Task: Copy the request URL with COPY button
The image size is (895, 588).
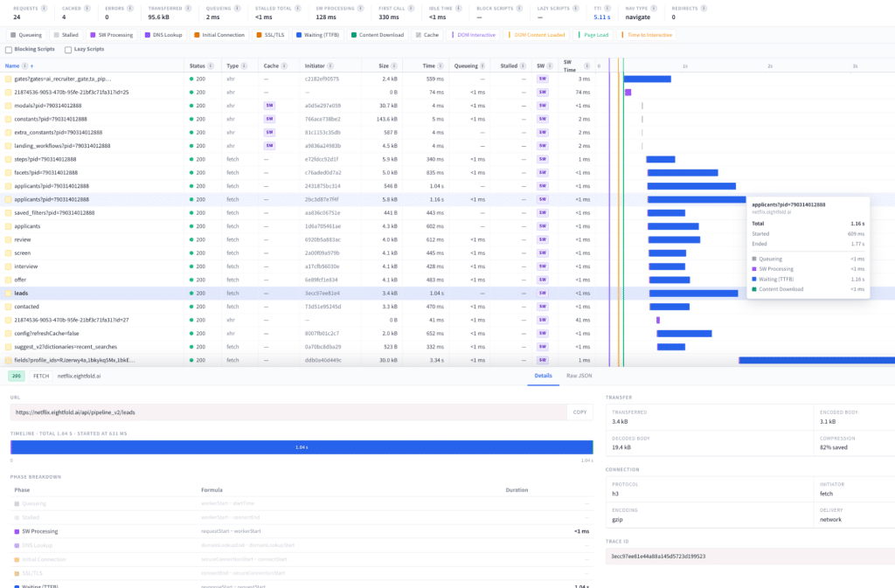Action: 579,412
